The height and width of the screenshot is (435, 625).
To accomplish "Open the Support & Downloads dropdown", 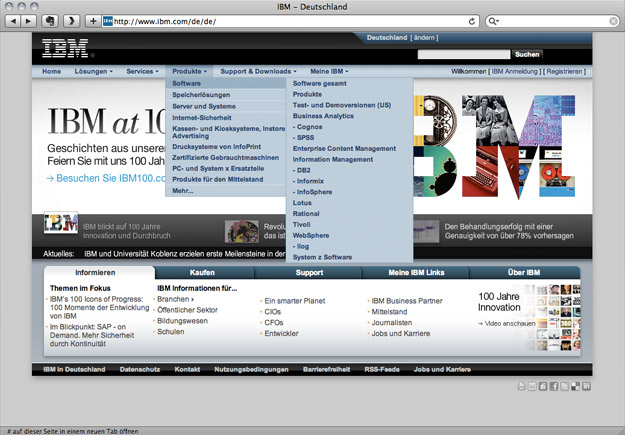I will coord(258,71).
